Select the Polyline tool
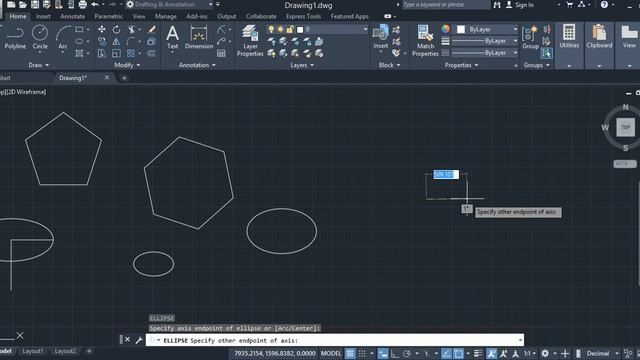640x360 pixels. (15, 37)
